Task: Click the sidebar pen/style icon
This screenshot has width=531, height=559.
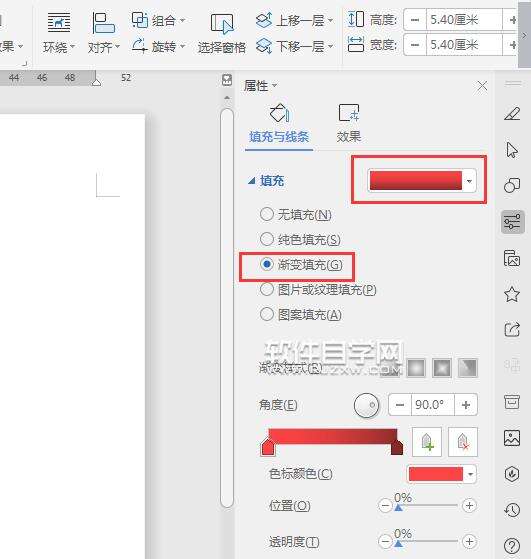Action: (512, 114)
